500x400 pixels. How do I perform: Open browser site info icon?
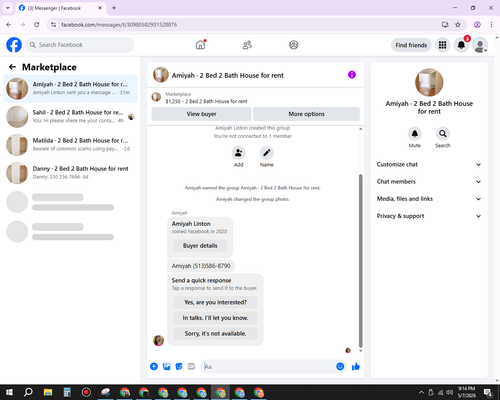point(53,25)
